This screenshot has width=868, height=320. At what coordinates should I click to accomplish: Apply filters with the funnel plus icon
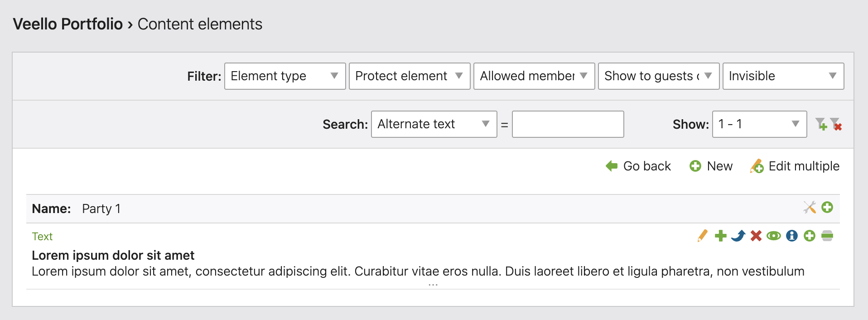[821, 124]
